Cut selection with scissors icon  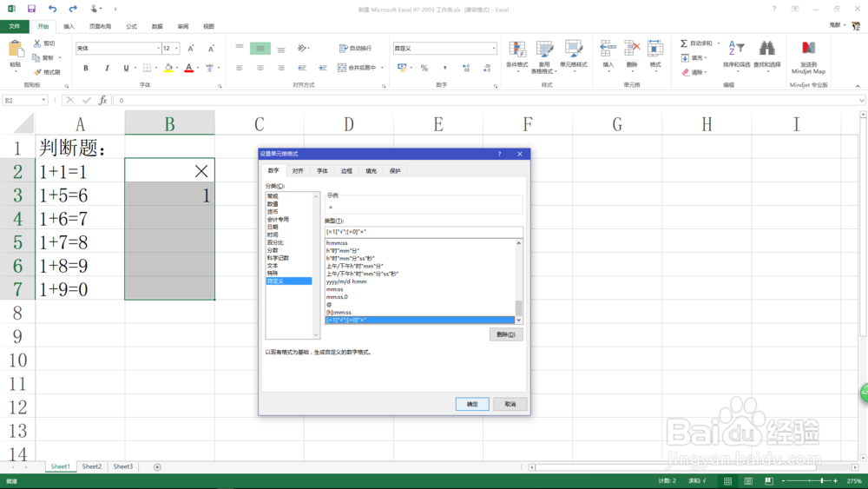point(37,43)
